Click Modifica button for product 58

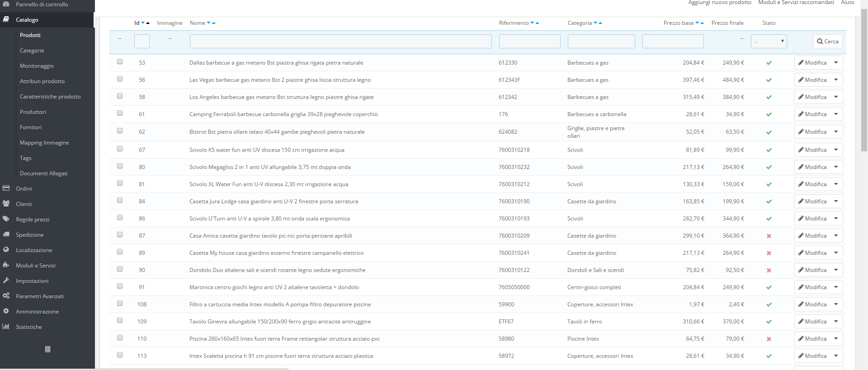(812, 97)
